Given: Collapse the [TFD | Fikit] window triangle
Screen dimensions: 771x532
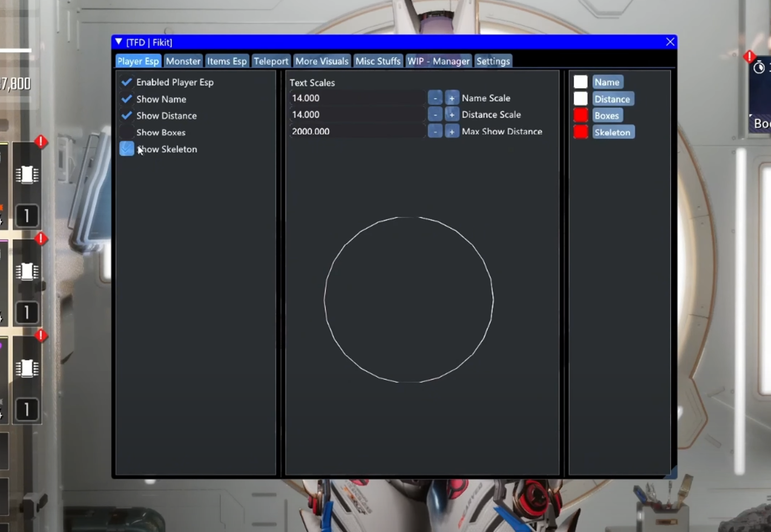Looking at the screenshot, I should (119, 42).
